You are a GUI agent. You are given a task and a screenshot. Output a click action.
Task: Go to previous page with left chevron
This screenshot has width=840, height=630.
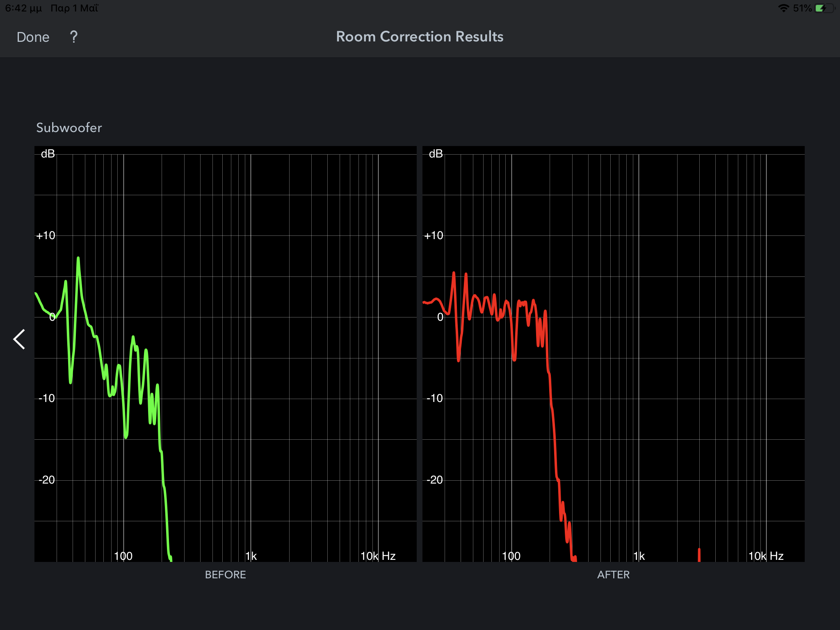[19, 339]
